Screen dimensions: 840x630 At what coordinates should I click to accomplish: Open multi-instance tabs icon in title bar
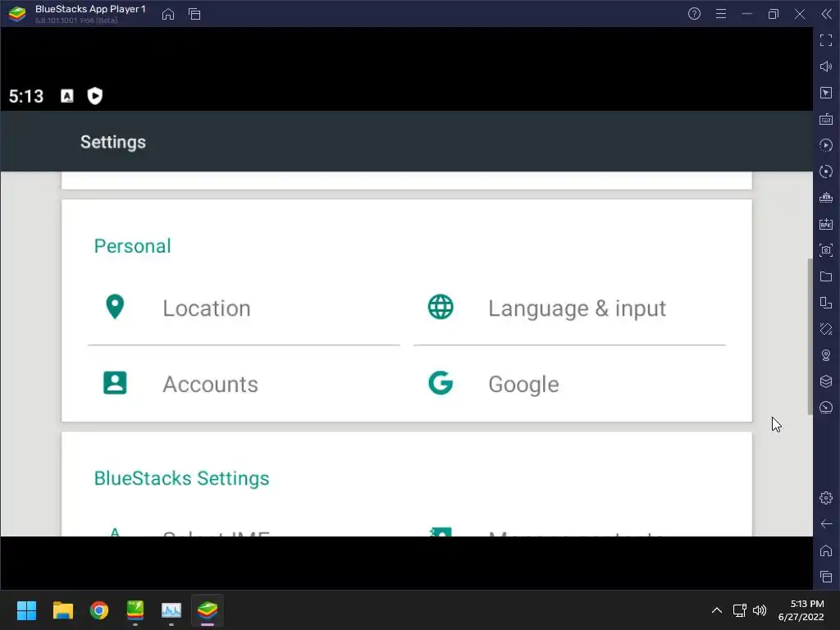(x=194, y=14)
